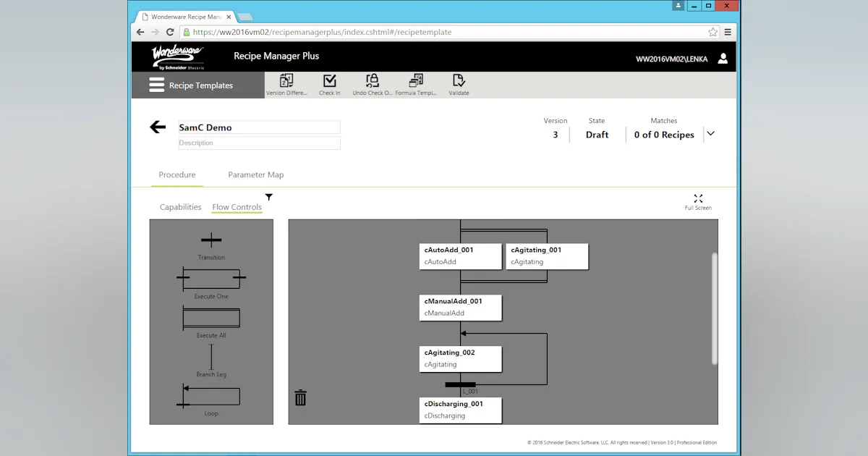
Task: Select the cDischarging_001 procedure step
Action: (x=461, y=410)
